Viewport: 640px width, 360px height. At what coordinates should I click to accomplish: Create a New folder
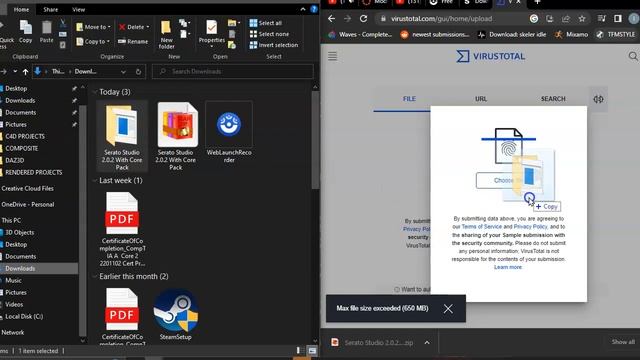[x=166, y=35]
